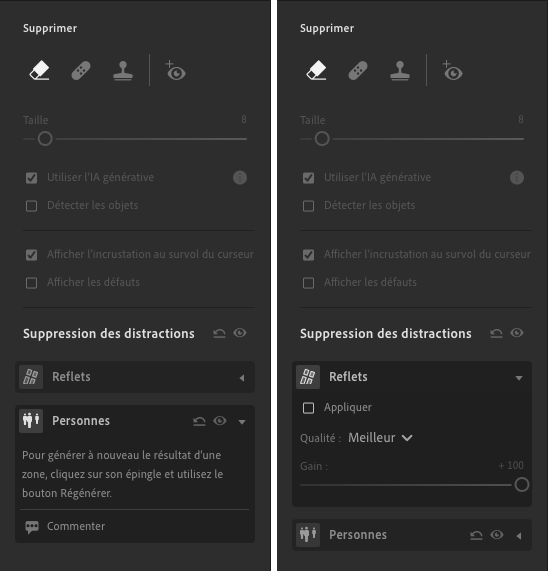Image resolution: width=548 pixels, height=571 pixels.
Task: Check Afficher les défauts in right panel
Action: tap(308, 283)
